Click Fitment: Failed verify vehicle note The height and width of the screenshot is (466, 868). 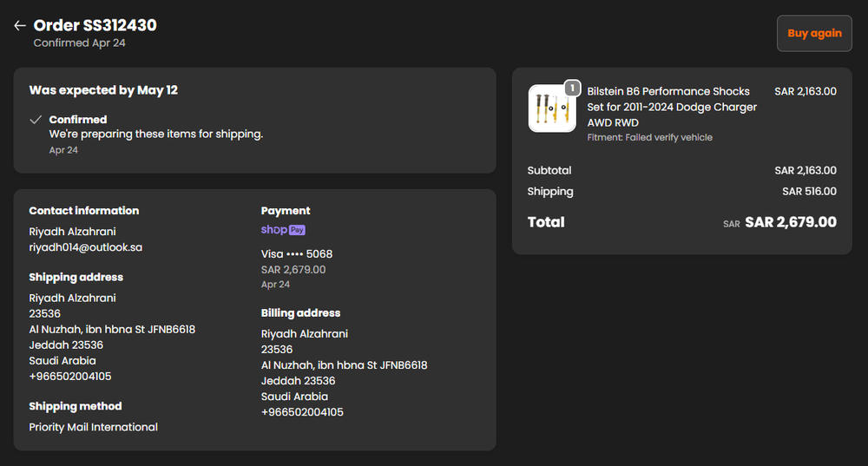(x=650, y=137)
